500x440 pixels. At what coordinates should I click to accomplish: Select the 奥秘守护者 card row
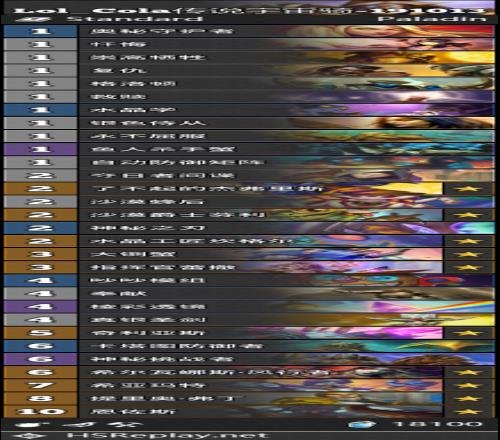point(249,31)
